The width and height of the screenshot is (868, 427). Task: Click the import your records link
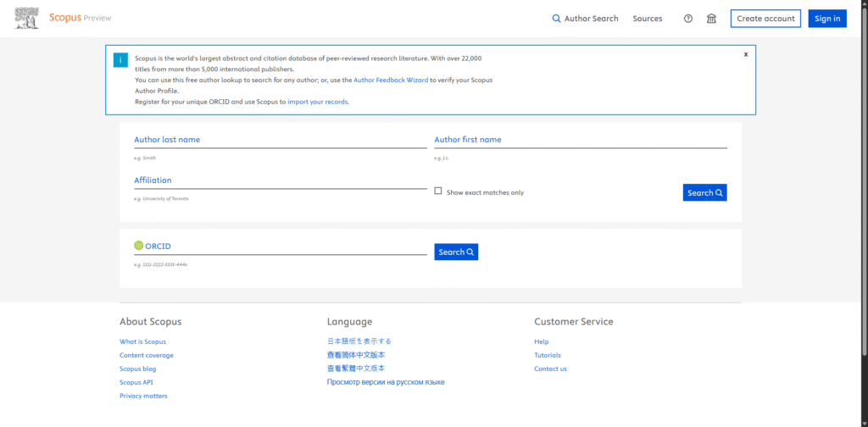319,102
